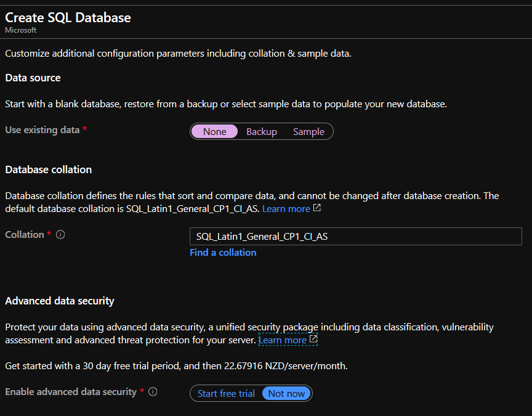Click the Use existing data label
532x416 pixels.
[x=42, y=129]
